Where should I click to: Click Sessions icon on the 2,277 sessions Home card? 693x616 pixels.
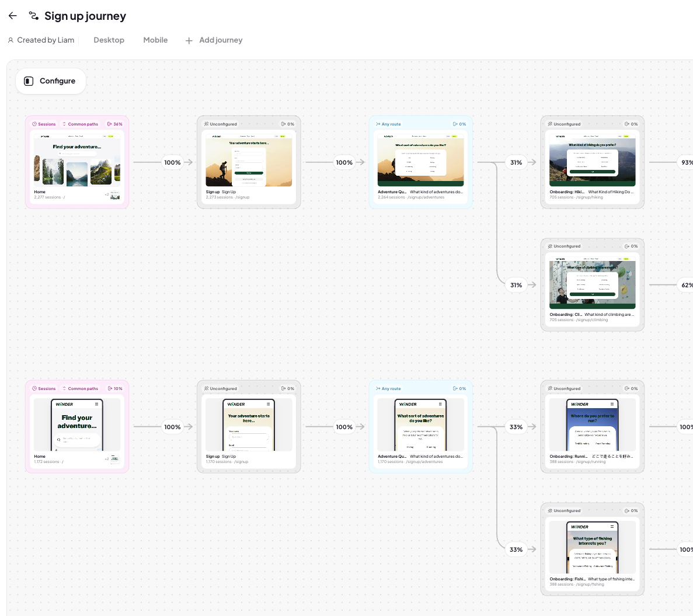click(x=34, y=124)
